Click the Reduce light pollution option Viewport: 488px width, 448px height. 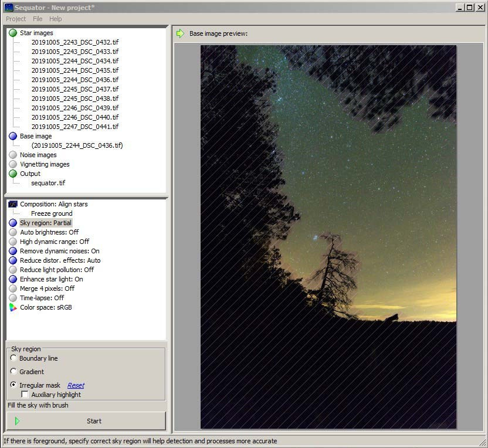(56, 270)
